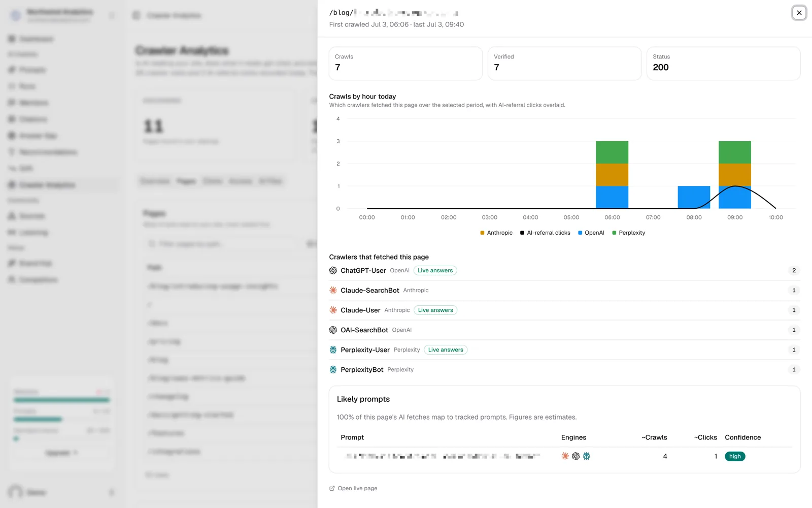This screenshot has height=508, width=812.
Task: Click the OpenAI engine icon in Likely prompts
Action: tap(576, 456)
